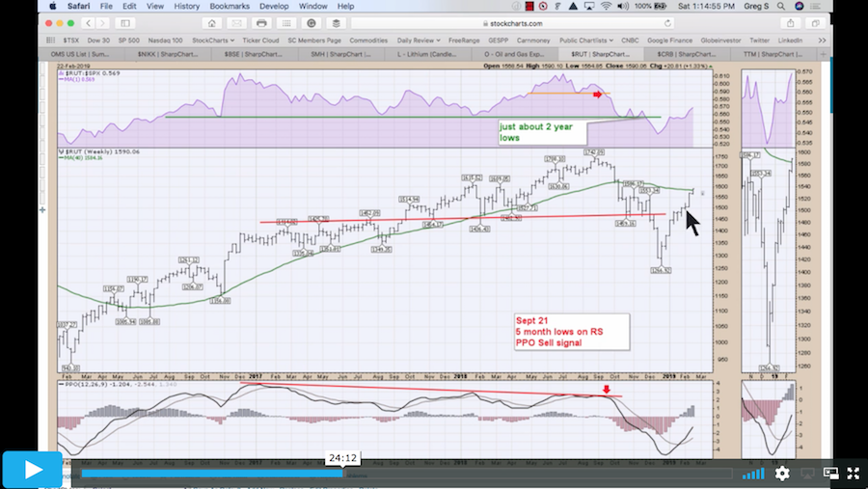Switch to TTM SharpChart tab

[x=773, y=54]
